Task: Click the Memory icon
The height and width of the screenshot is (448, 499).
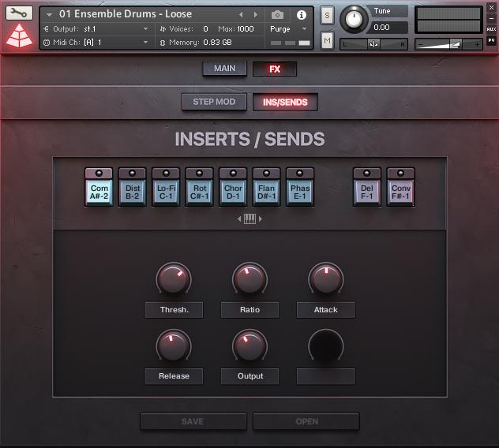Action: pyautogui.click(x=163, y=43)
